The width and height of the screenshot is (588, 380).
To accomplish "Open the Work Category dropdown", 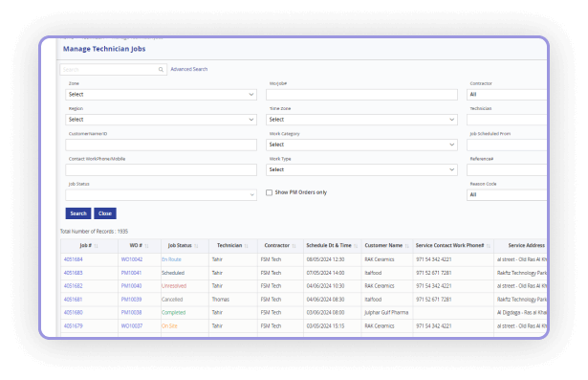I will (361, 145).
